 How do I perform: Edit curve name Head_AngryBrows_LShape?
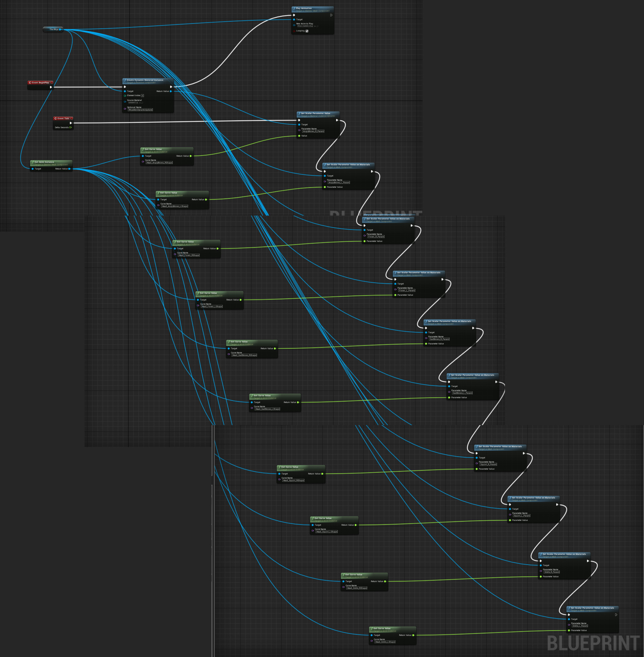174,206
